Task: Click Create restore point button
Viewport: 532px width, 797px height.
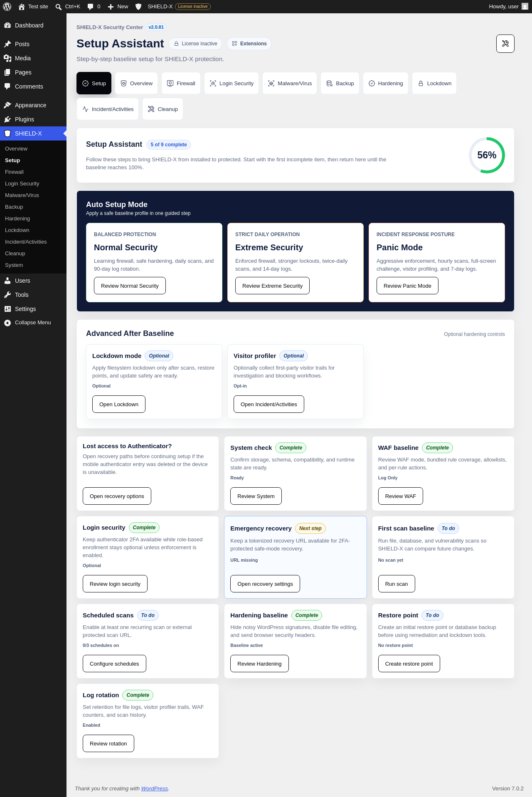Action: [409, 664]
